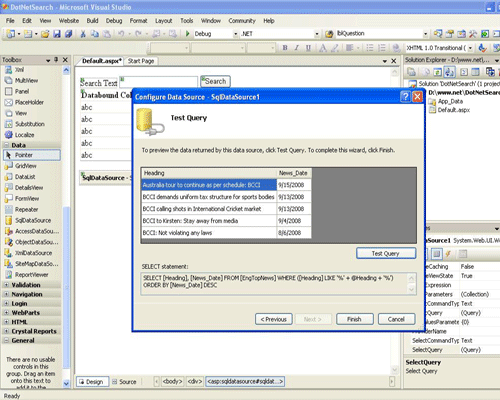Image resolution: width=500 pixels, height=400 pixels.
Task: Click the Cut scissors icon
Action: 83,34
